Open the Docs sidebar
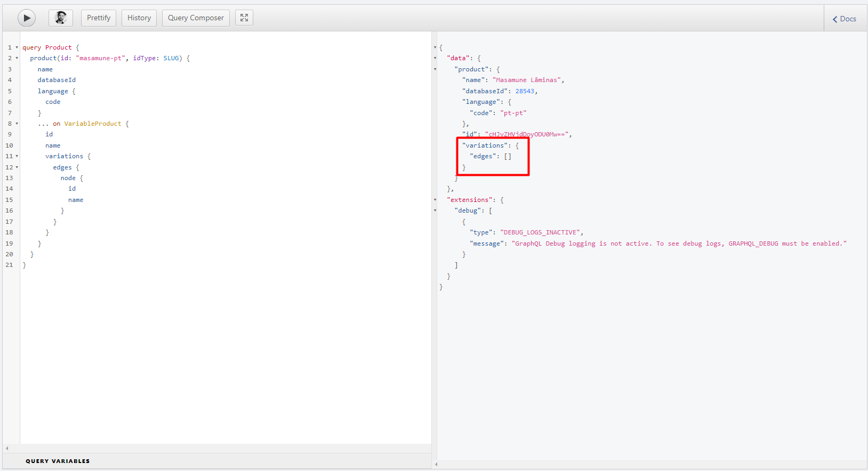This screenshot has height=471, width=868. (845, 19)
